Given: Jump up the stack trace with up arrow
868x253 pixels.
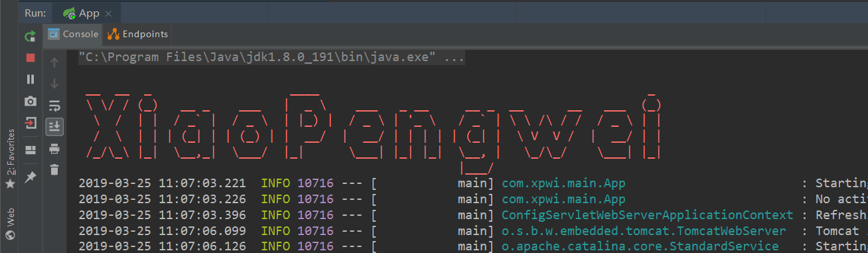Looking at the screenshot, I should pyautogui.click(x=54, y=62).
